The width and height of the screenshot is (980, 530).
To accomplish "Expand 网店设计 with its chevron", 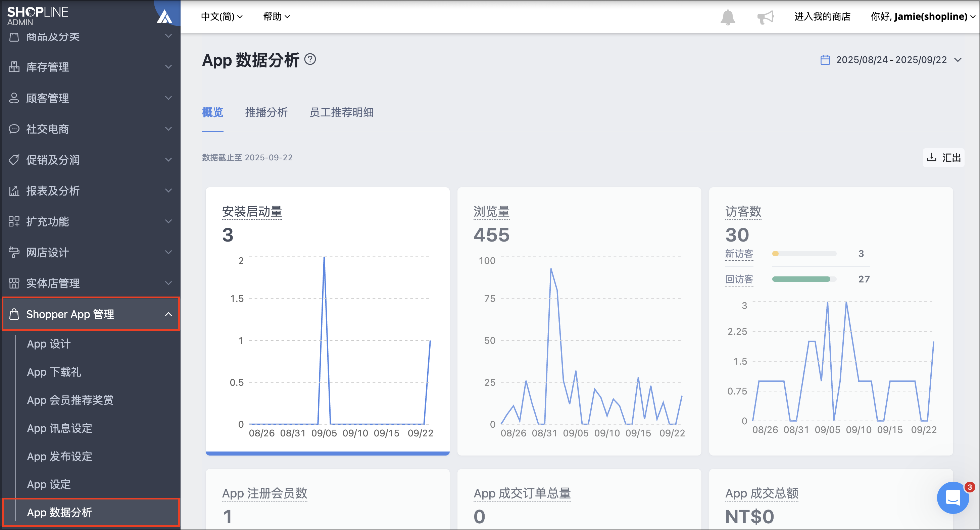I will coord(168,253).
